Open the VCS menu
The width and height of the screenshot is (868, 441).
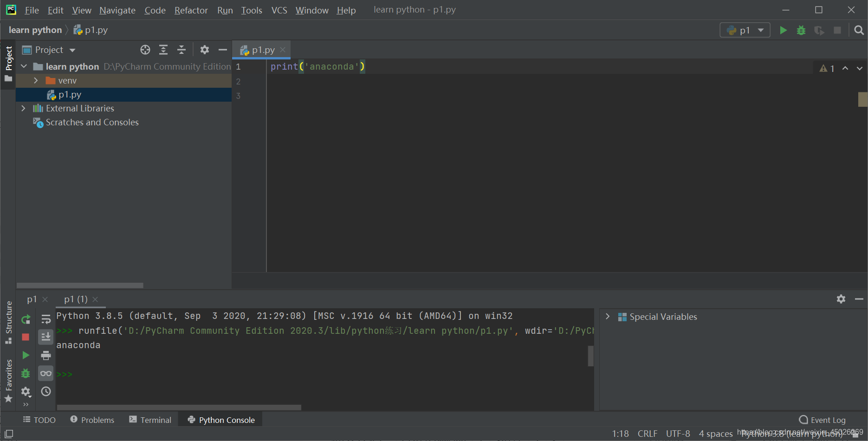point(279,10)
